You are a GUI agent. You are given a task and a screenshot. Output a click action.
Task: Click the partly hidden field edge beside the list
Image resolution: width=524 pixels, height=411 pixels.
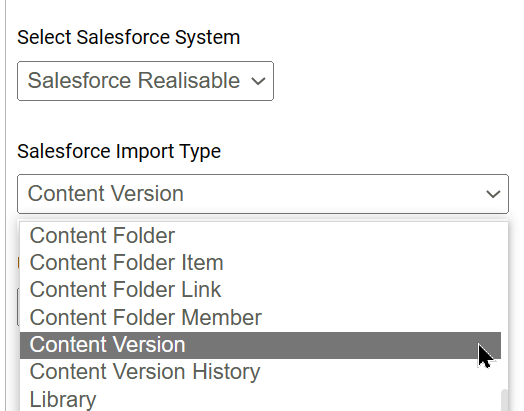18,307
